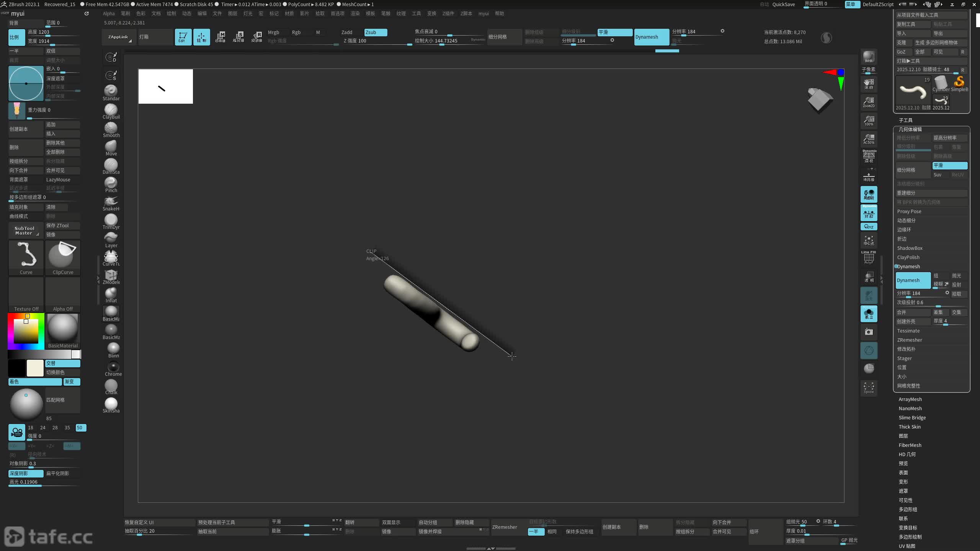Click the BPR render icon
The image size is (980, 551).
click(869, 57)
